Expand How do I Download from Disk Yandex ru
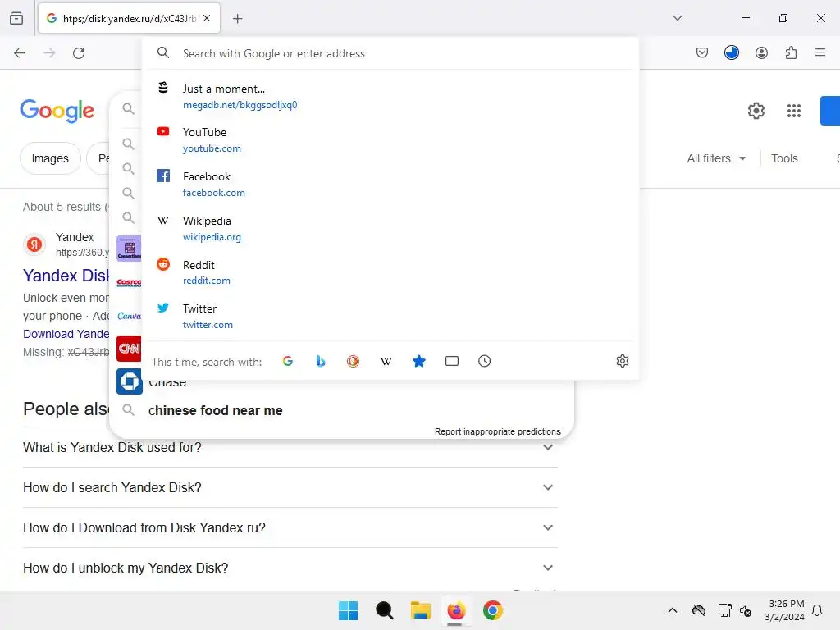The image size is (840, 630). [x=290, y=527]
